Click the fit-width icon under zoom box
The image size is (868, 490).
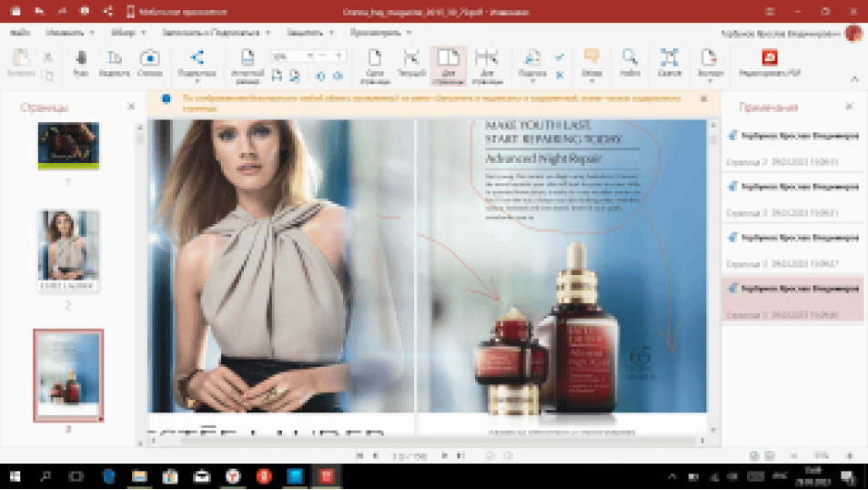tap(277, 76)
